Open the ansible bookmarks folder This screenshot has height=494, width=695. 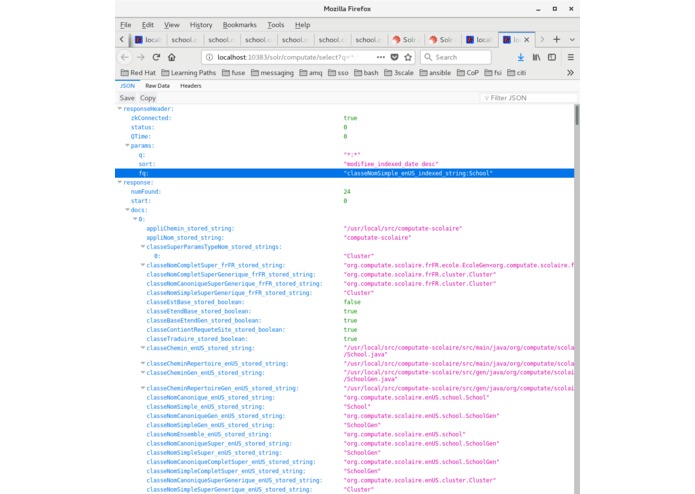click(435, 73)
